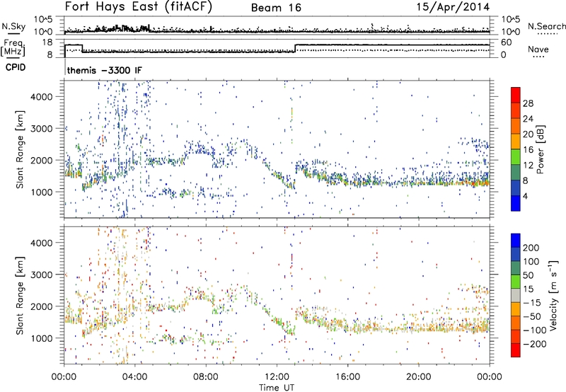Click the '20:00' time tick label
The width and height of the screenshot is (566, 392).
(x=419, y=377)
